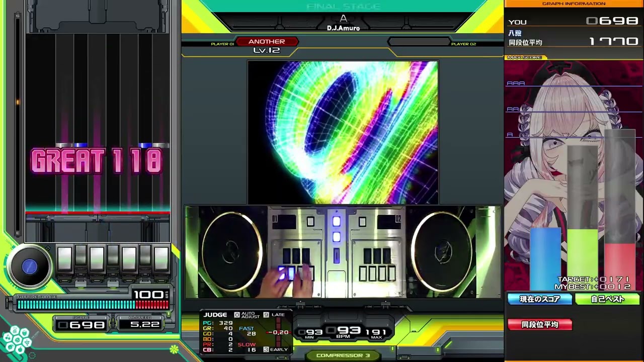The height and width of the screenshot is (362, 644).
Task: Click the 八段 rank label
Action: (515, 33)
